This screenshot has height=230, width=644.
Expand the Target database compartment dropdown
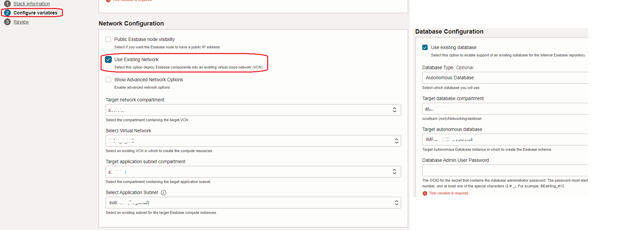coord(505,109)
